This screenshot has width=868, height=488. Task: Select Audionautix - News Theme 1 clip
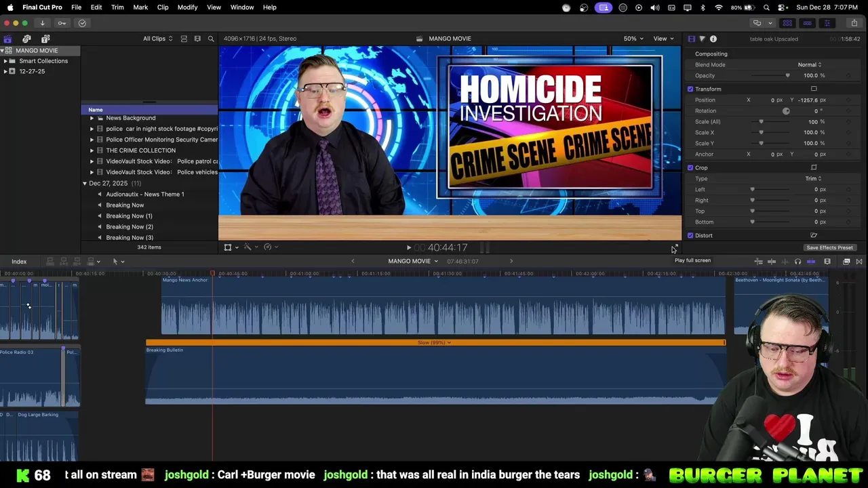pos(145,195)
